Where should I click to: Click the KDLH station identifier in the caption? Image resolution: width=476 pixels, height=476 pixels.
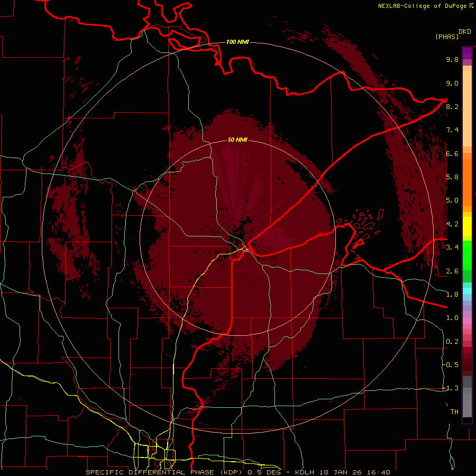click(x=305, y=472)
